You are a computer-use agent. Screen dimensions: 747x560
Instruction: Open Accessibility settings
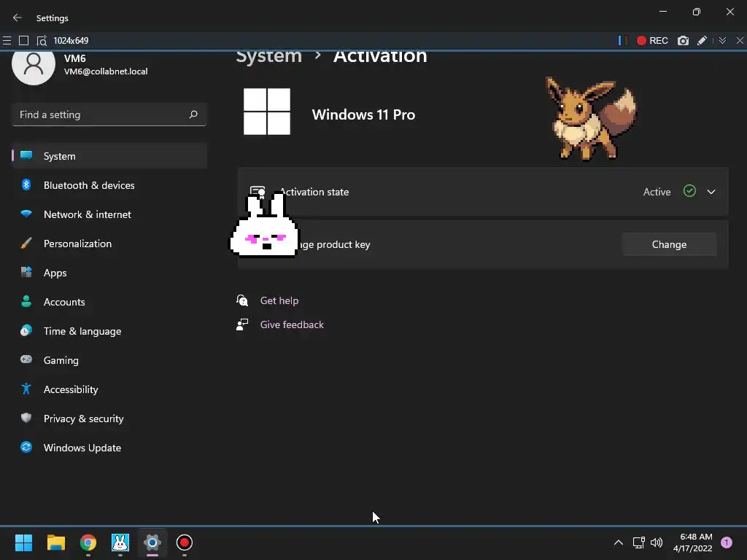109,389
